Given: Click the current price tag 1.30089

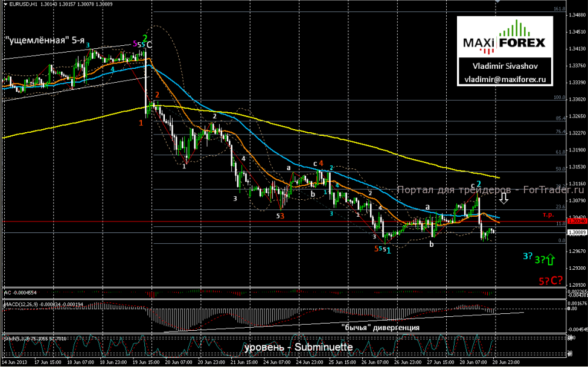Looking at the screenshot, I should (577, 232).
